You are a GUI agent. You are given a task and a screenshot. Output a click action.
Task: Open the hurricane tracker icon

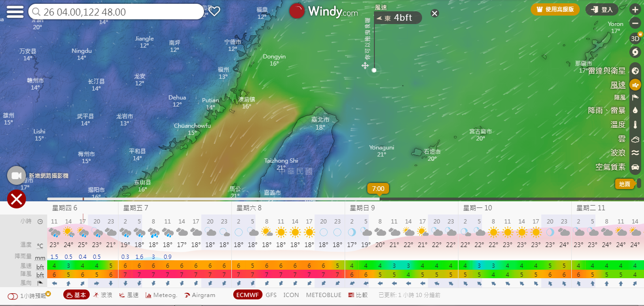point(635,51)
